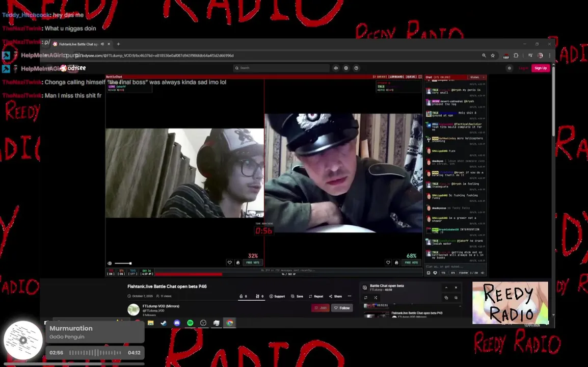Toggle the TTS ON switch in BattleChat
Viewport: 588px width, 367px height.
click(x=111, y=272)
